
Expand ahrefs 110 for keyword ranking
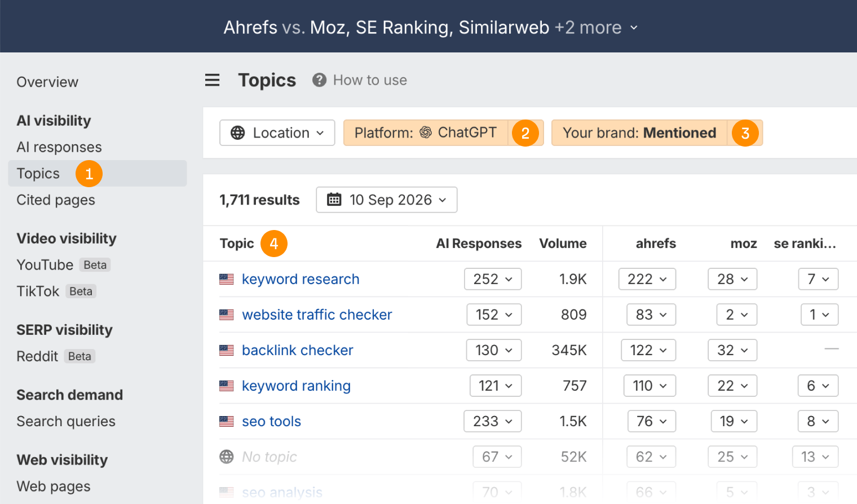650,386
